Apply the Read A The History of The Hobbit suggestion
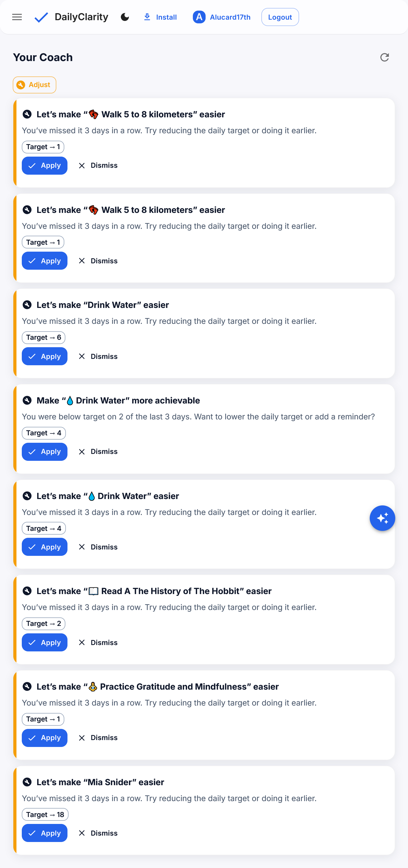Screen dimensions: 408x868 [45, 642]
